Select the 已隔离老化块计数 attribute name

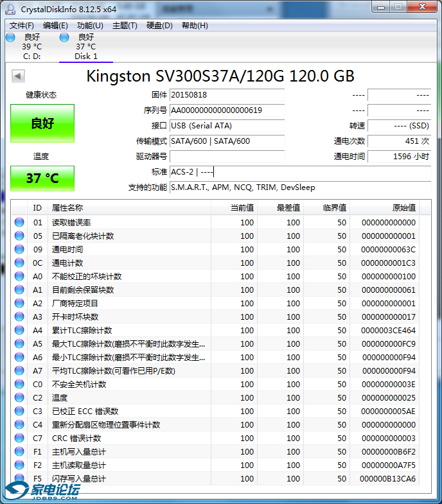tap(83, 236)
